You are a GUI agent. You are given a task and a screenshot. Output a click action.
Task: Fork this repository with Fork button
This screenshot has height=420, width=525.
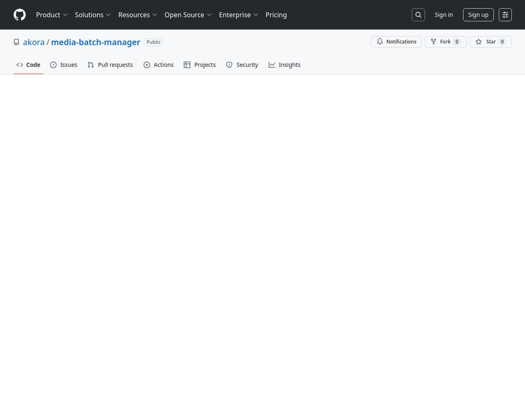(446, 42)
